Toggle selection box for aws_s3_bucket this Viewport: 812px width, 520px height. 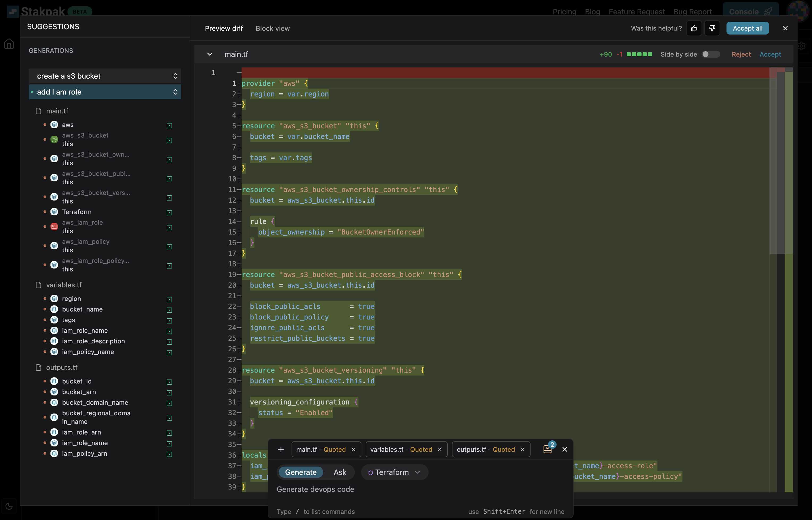click(x=169, y=140)
